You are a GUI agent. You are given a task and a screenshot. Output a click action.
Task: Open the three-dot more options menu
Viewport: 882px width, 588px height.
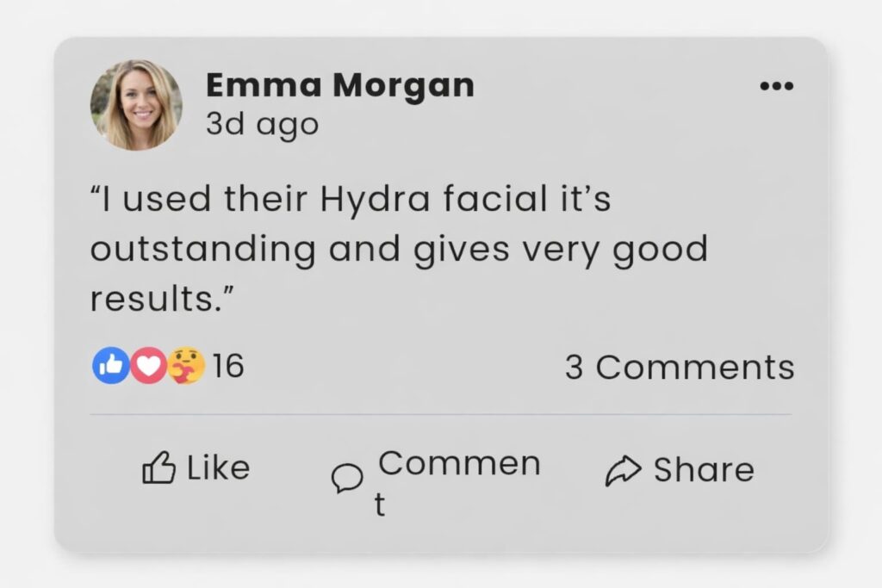[776, 86]
